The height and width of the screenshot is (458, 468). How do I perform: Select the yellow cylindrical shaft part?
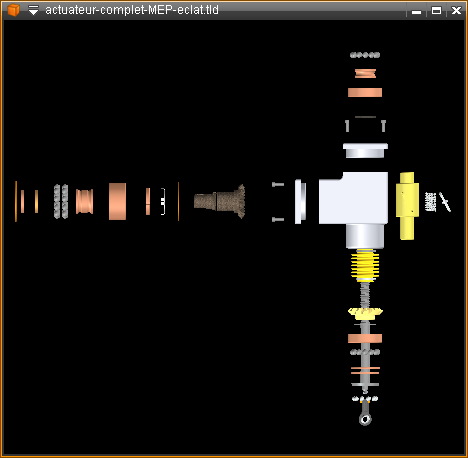pos(407,206)
